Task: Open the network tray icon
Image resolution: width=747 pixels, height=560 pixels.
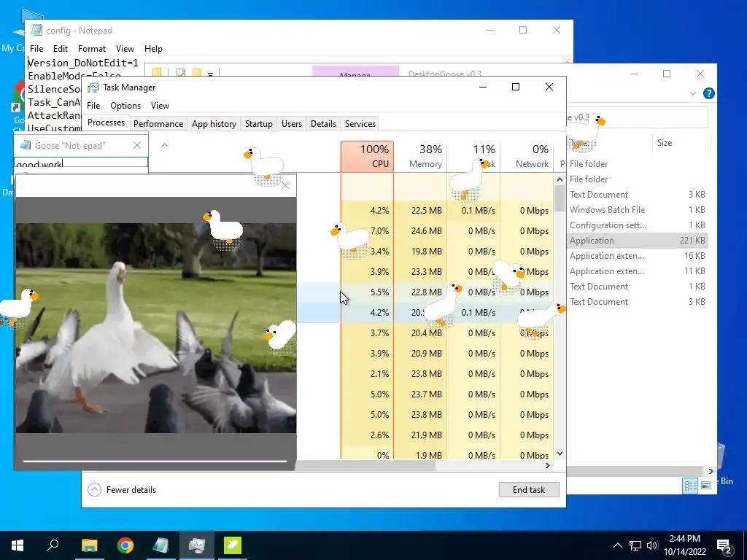Action: click(x=635, y=545)
